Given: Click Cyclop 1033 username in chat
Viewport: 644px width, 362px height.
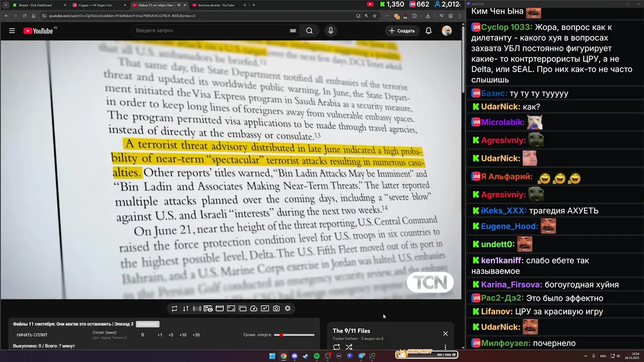Looking at the screenshot, I should pyautogui.click(x=506, y=27).
